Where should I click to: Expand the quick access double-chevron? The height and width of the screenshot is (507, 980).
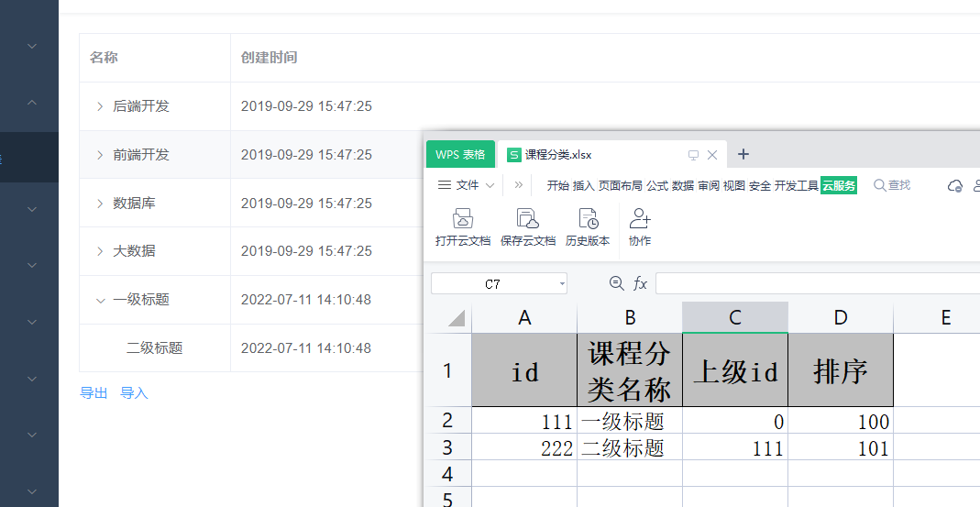click(x=518, y=185)
